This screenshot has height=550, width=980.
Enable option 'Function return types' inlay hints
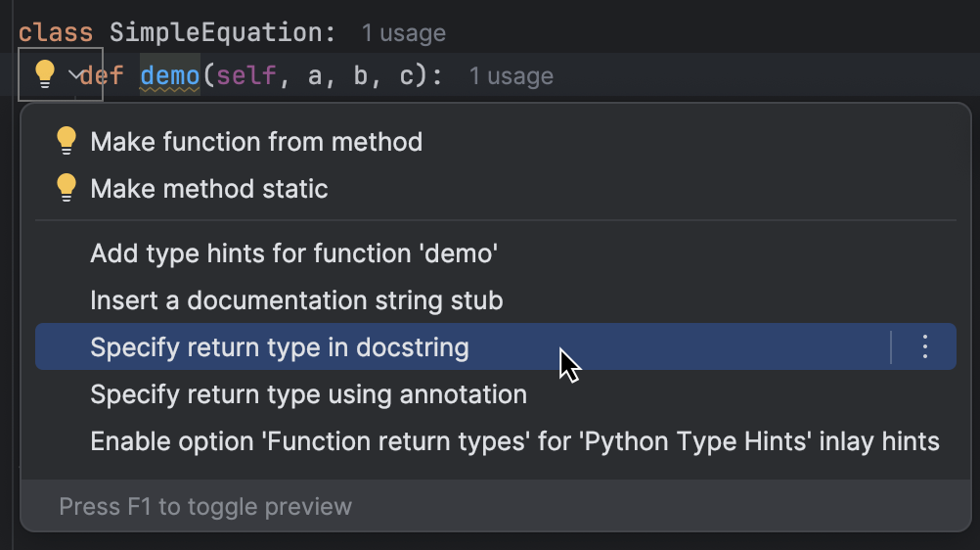[x=496, y=441]
